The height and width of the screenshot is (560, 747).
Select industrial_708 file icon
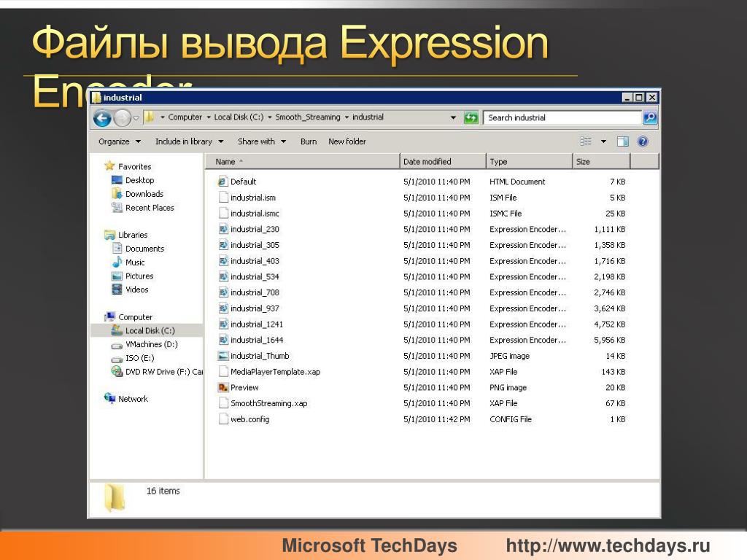[x=222, y=292]
